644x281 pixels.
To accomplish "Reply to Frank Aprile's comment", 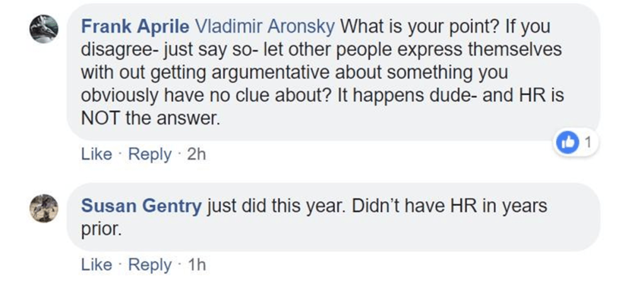I will point(149,154).
